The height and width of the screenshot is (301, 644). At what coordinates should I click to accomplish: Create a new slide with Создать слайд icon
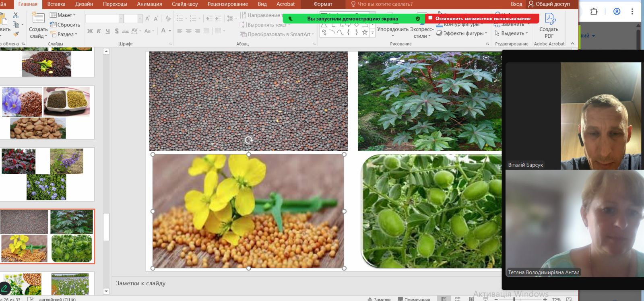point(38,18)
